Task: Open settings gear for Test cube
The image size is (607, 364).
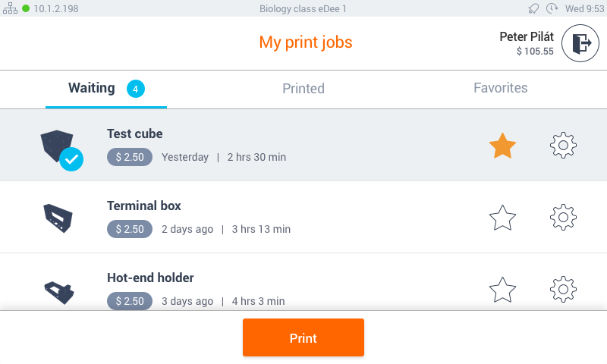Action: tap(563, 146)
